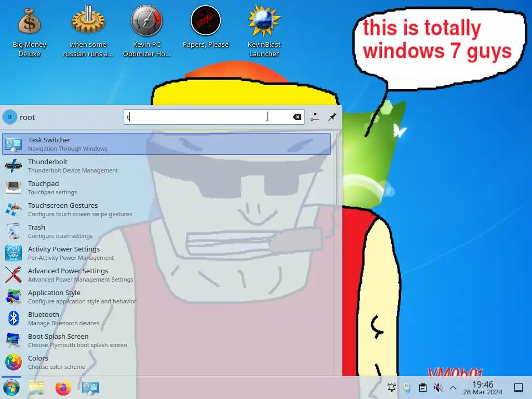Open the launcher configure sliders button
Image resolution: width=532 pixels, height=399 pixels.
click(x=314, y=117)
